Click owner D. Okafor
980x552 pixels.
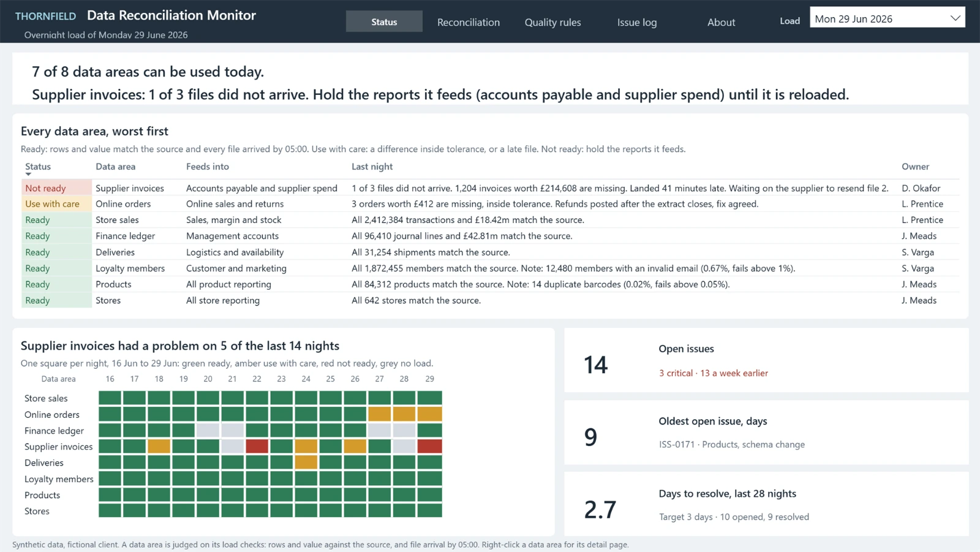pos(921,188)
